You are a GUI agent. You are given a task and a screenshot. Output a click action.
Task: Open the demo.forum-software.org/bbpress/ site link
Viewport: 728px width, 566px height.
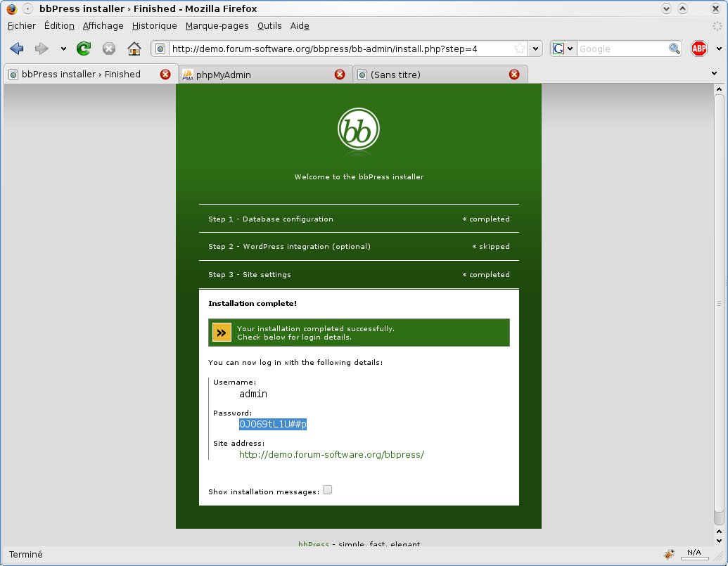(331, 455)
